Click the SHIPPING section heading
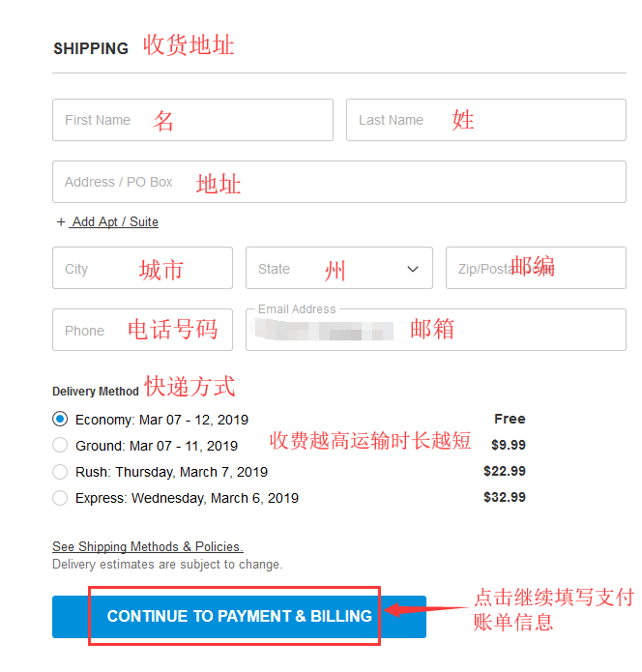The height and width of the screenshot is (672, 642). click(91, 48)
